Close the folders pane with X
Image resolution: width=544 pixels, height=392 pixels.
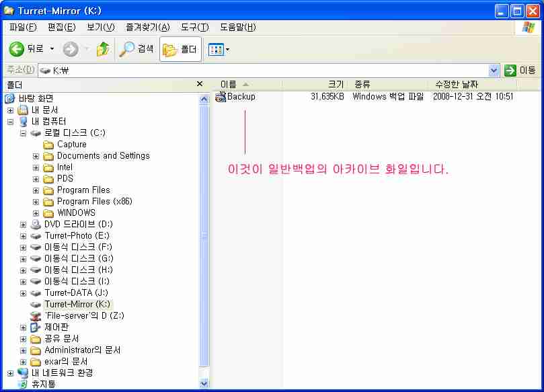(199, 84)
